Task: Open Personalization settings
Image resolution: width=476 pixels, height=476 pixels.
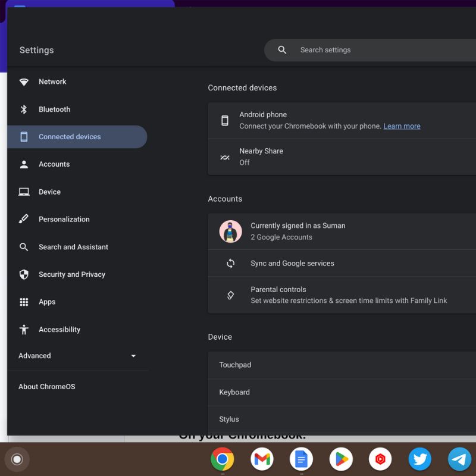Action: pos(77,219)
